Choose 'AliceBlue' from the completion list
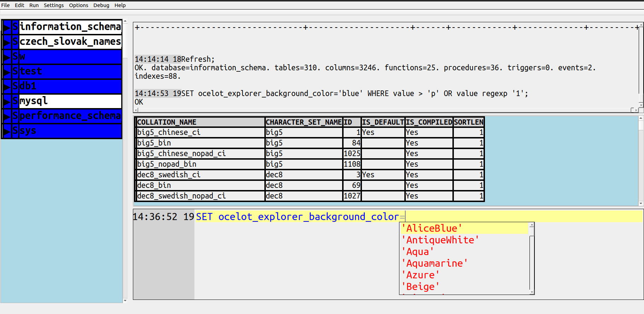 464,228
